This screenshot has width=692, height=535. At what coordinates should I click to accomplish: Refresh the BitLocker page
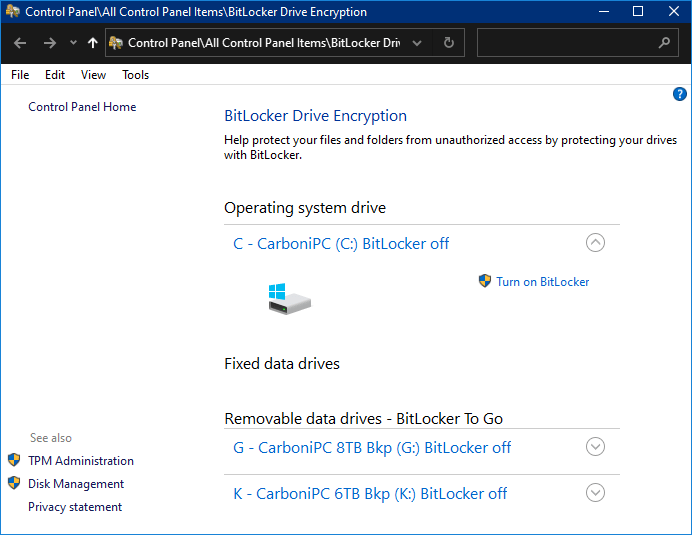point(448,43)
